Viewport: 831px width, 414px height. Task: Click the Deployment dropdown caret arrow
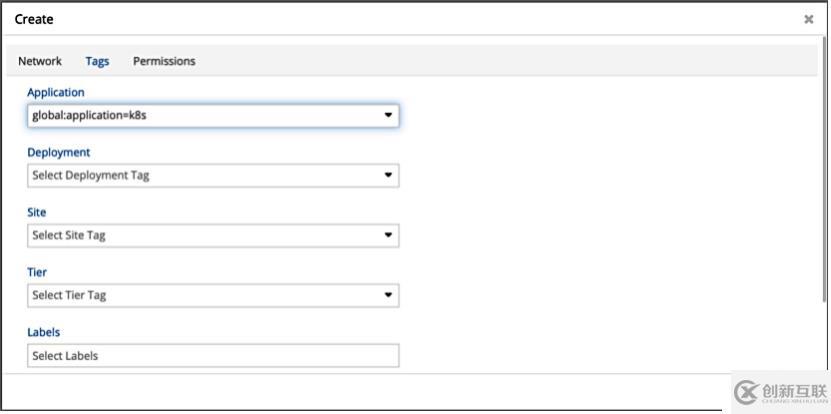coord(388,175)
